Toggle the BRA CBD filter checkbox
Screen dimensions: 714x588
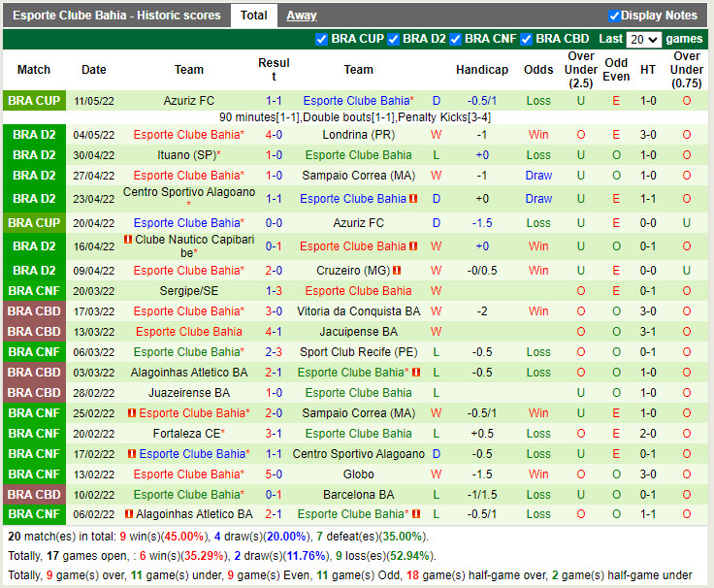(x=526, y=39)
